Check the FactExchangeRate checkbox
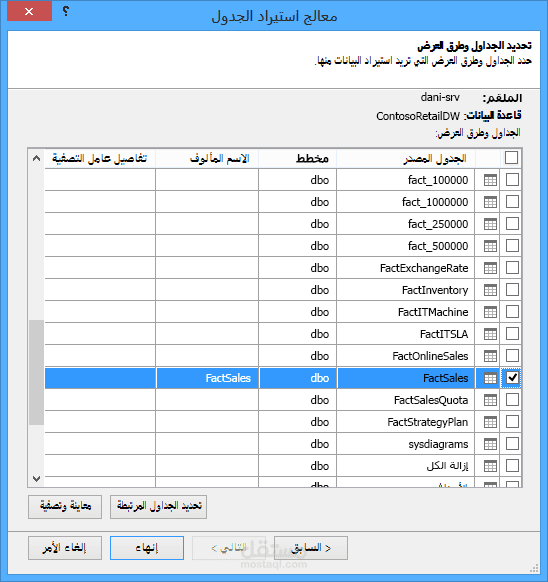 coord(512,267)
